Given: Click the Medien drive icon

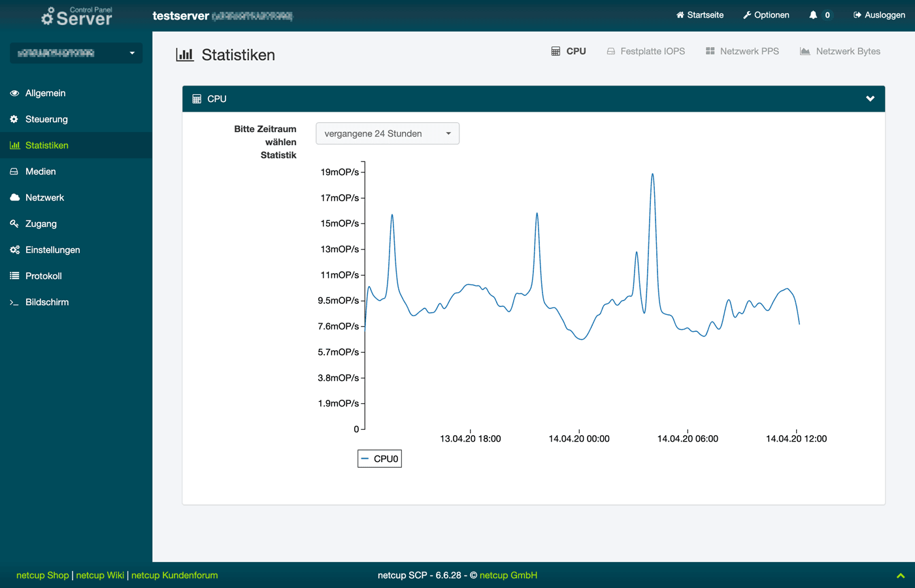Looking at the screenshot, I should [14, 172].
